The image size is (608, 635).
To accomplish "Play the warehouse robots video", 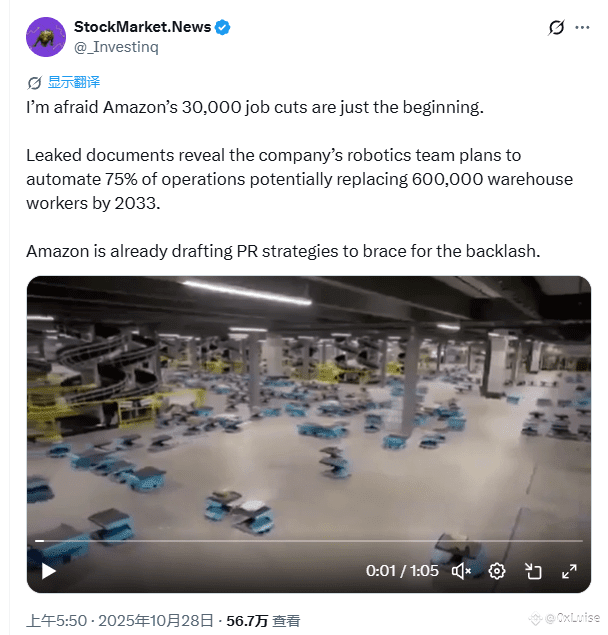I will tap(49, 571).
